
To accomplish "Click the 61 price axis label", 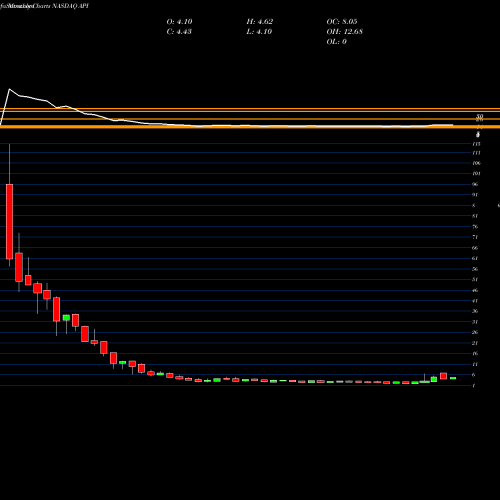I will [475, 258].
